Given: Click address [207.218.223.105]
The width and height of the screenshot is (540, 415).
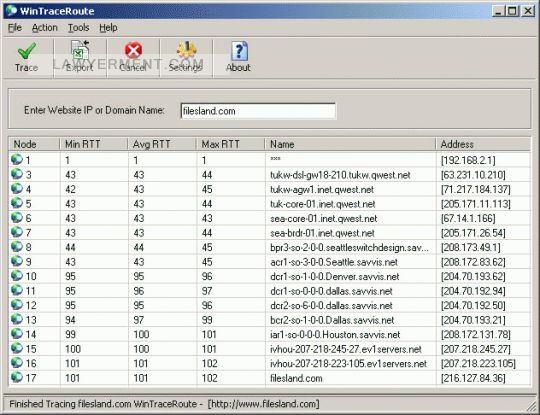Looking at the screenshot, I should tap(478, 364).
